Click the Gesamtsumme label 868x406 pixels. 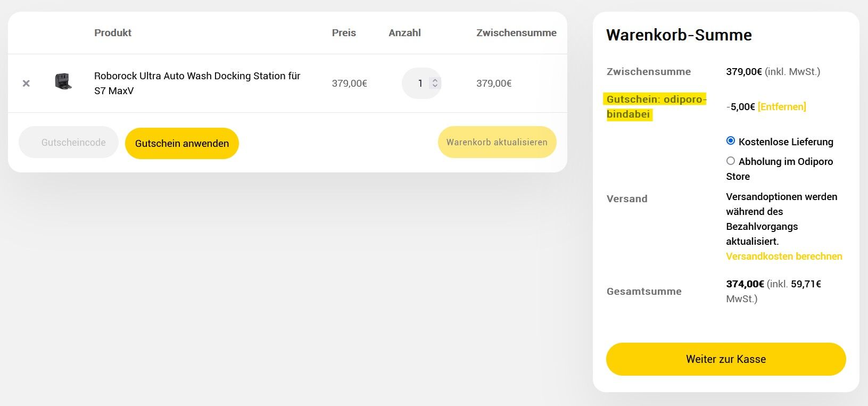pos(644,291)
